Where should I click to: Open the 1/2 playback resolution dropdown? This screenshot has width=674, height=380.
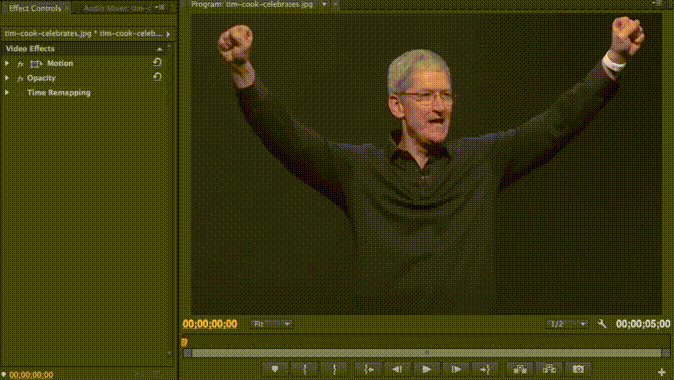(x=567, y=324)
